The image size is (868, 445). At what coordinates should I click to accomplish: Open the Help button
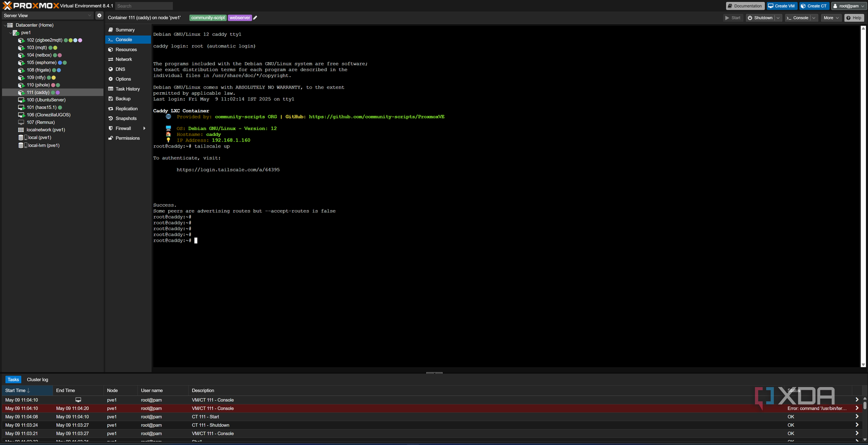pos(854,18)
